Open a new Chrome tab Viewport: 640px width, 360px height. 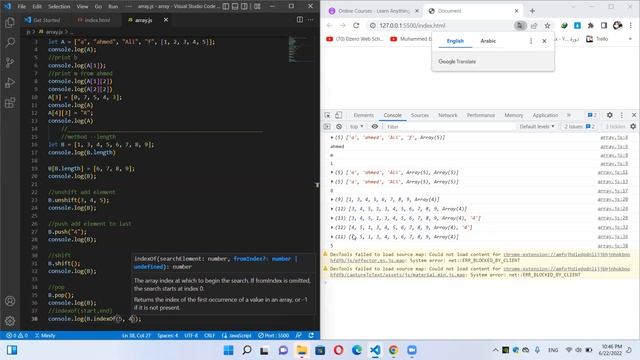pyautogui.click(x=532, y=11)
